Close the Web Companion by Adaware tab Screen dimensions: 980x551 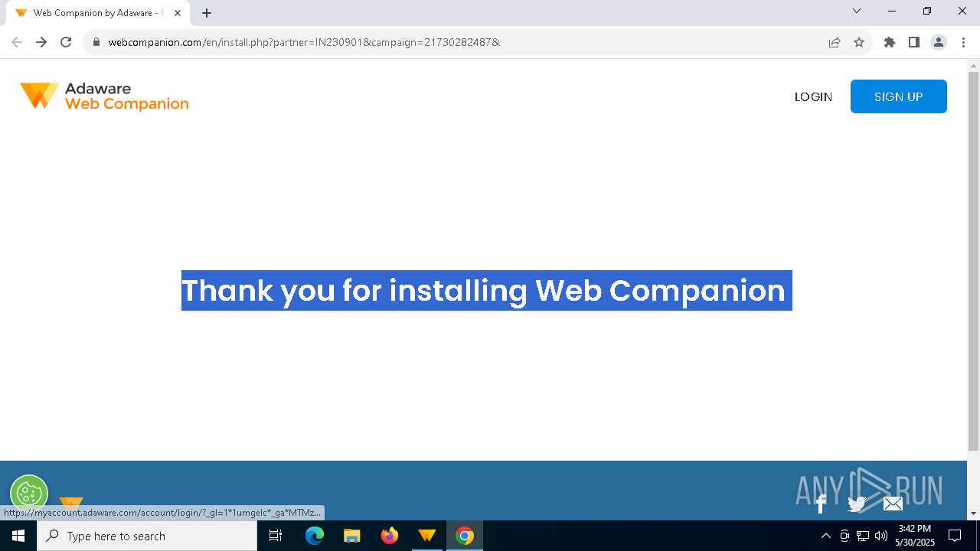pos(178,13)
